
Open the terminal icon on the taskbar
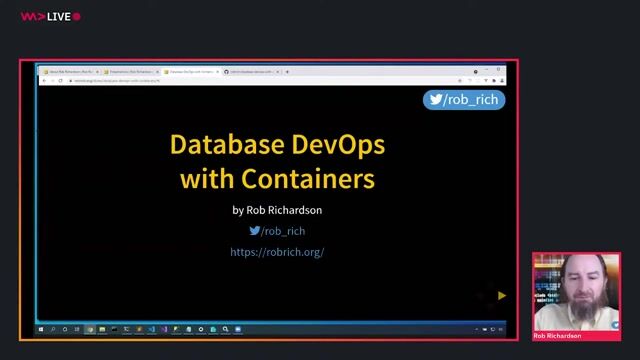tap(114, 329)
